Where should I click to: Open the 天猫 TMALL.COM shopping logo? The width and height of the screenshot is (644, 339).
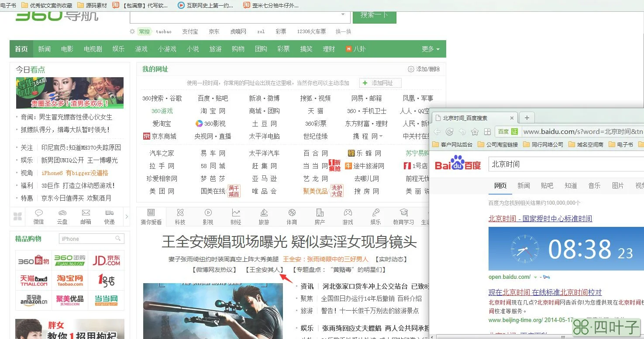click(34, 281)
